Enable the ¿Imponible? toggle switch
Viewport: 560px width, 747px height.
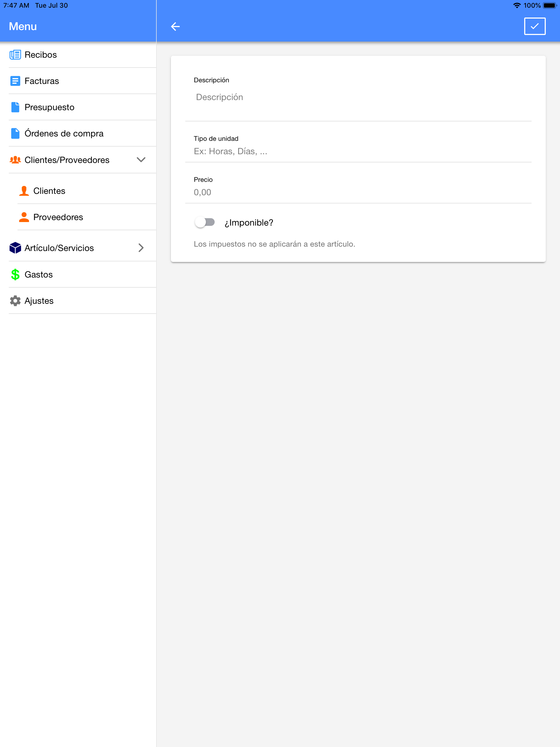[205, 222]
